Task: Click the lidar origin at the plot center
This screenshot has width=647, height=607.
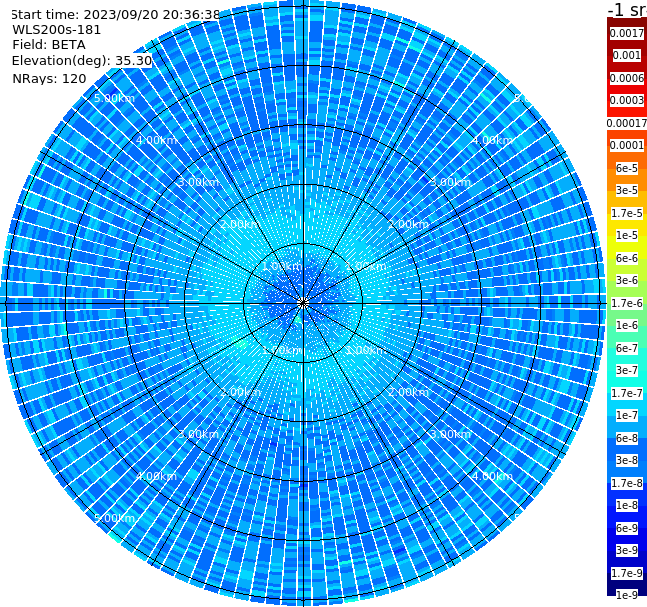Action: 303,303
